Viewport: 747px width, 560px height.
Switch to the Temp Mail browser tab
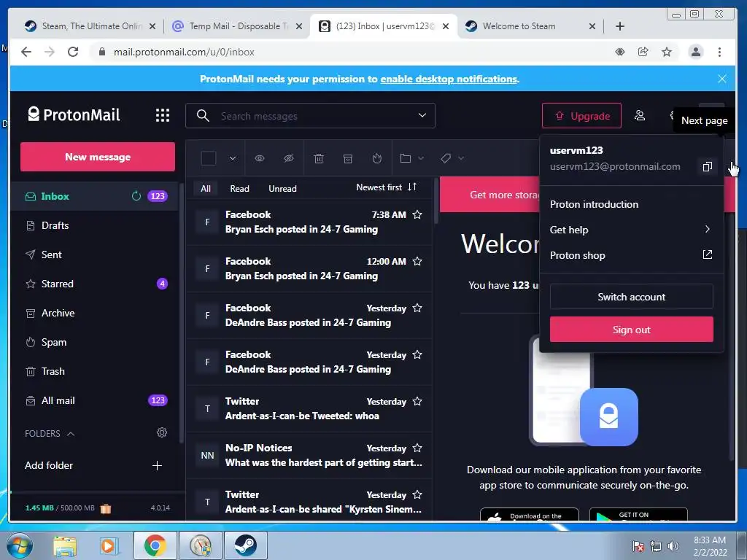coord(237,26)
